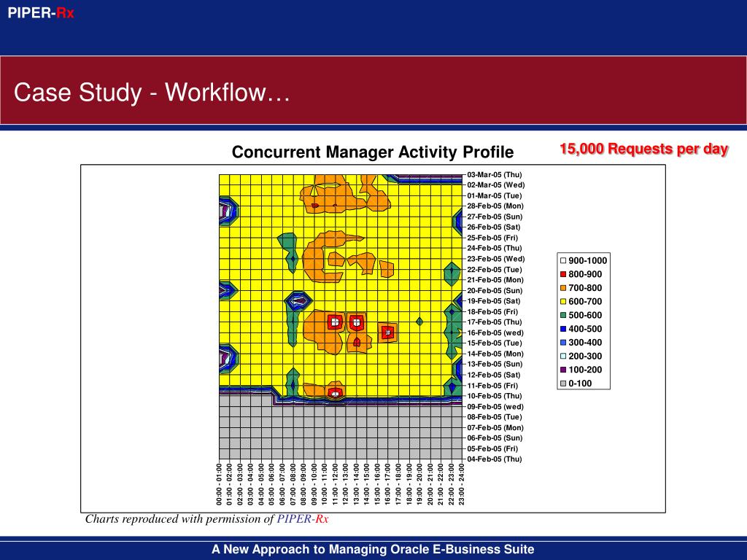The image size is (747, 560).
Task: Click the PIPER-Rx logo in header
Action: [41, 13]
